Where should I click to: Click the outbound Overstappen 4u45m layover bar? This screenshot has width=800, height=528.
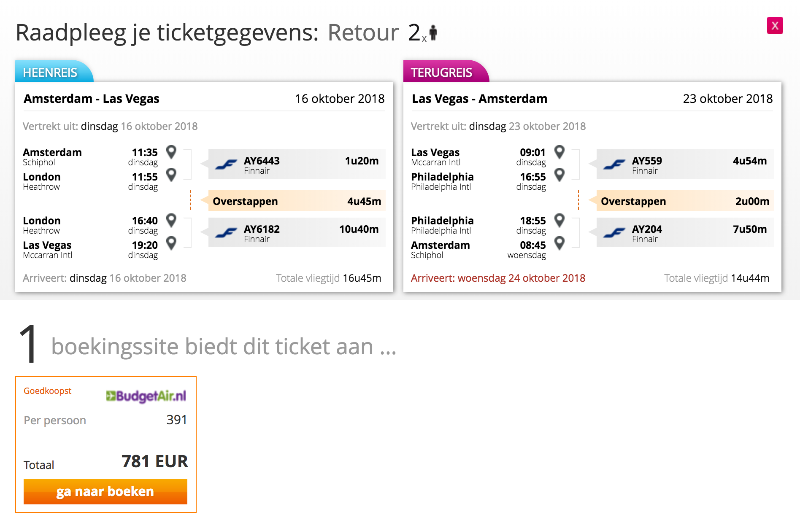(x=296, y=201)
